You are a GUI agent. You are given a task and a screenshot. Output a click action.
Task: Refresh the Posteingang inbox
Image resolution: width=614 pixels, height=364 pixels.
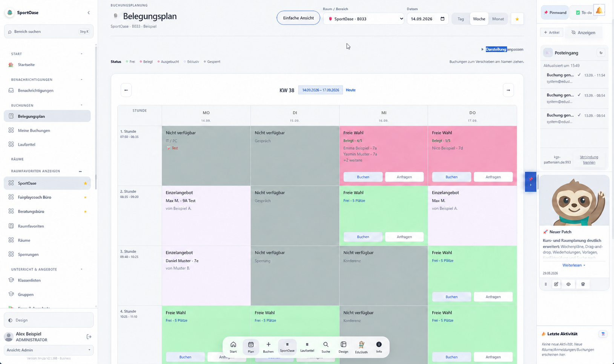[x=601, y=53]
